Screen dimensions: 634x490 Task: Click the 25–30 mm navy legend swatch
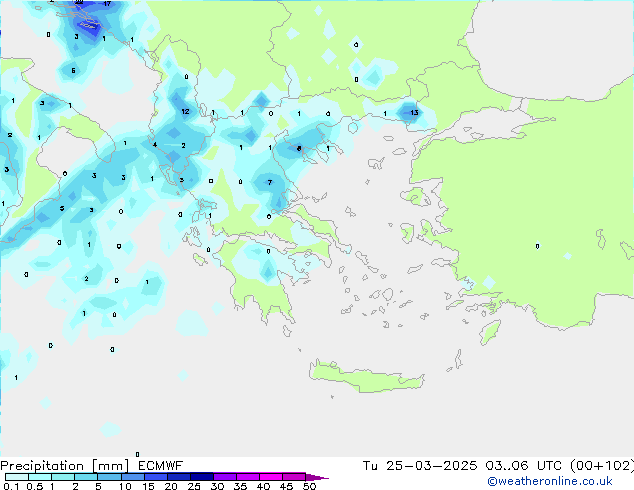pos(201,477)
